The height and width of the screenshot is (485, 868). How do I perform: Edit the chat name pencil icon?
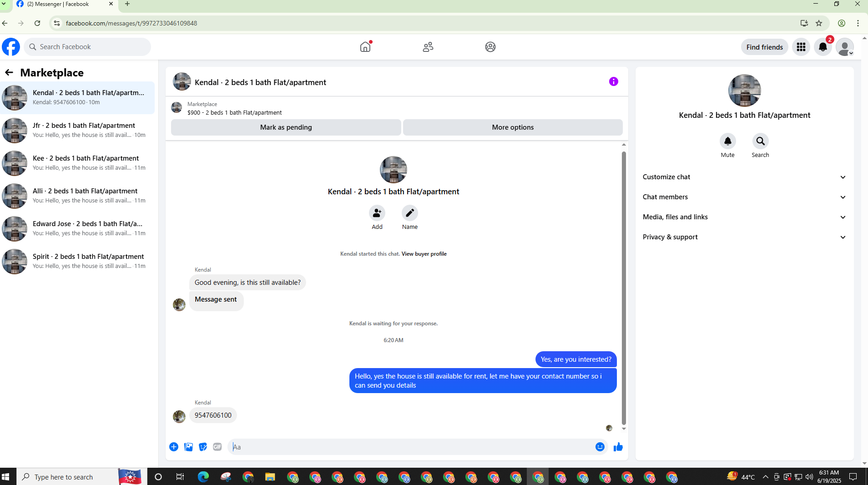click(x=410, y=213)
